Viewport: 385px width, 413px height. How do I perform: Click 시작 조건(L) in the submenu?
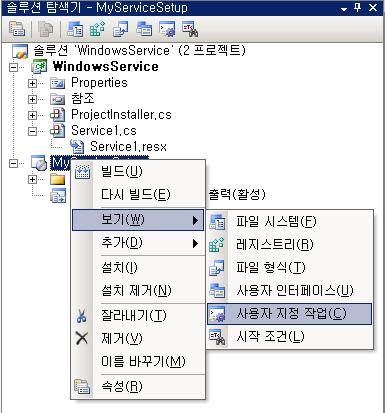click(x=289, y=336)
